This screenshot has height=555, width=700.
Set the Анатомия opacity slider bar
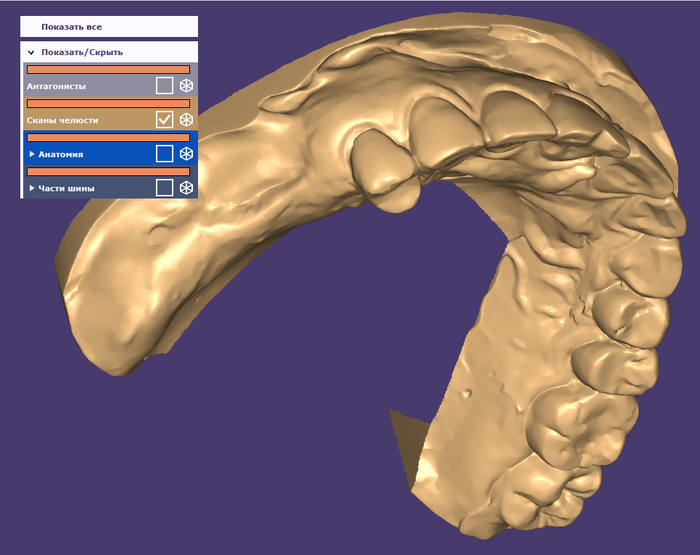point(108,137)
